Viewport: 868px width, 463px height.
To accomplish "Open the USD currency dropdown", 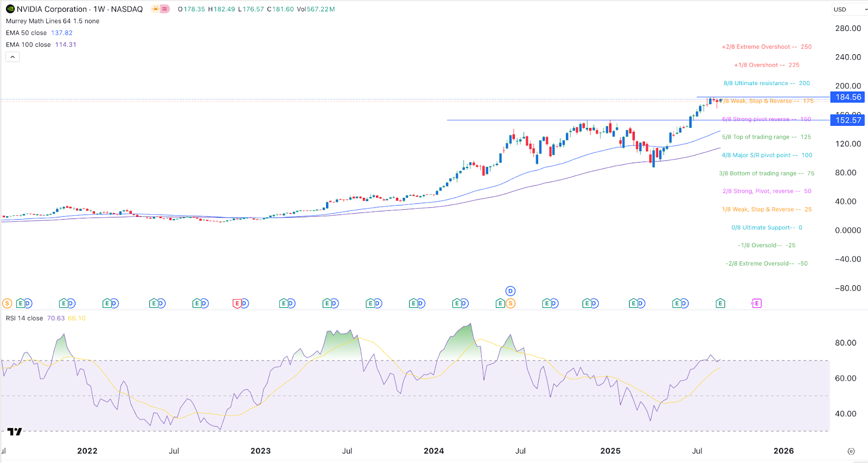I will click(849, 9).
